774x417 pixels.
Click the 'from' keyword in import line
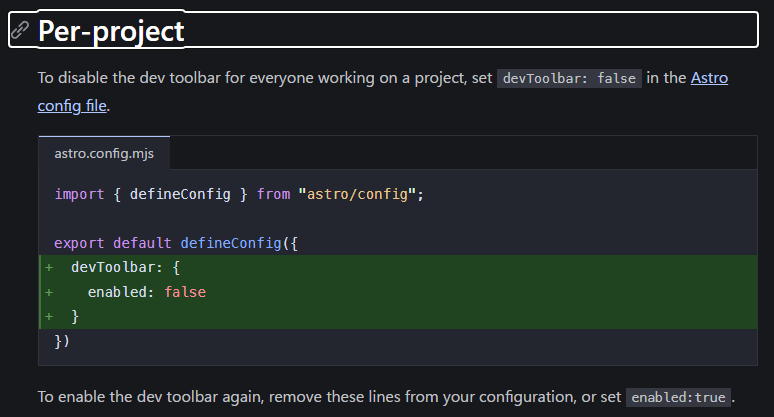(x=273, y=194)
